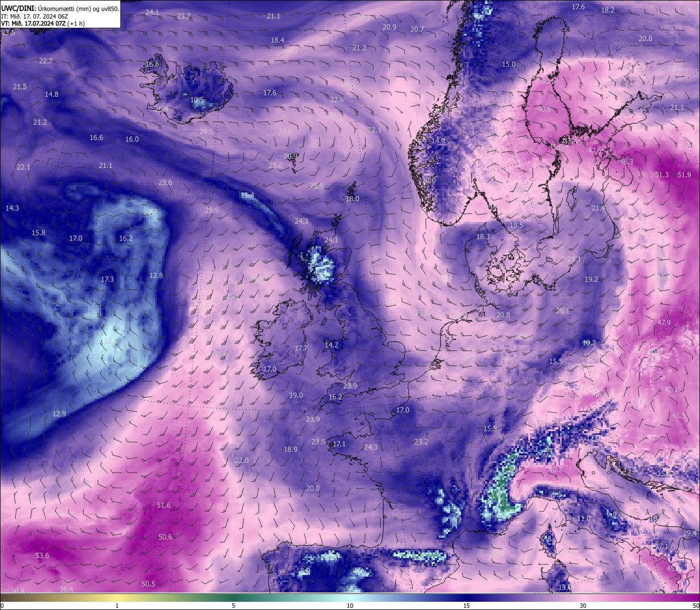Click the 19.0 value label

[296, 395]
